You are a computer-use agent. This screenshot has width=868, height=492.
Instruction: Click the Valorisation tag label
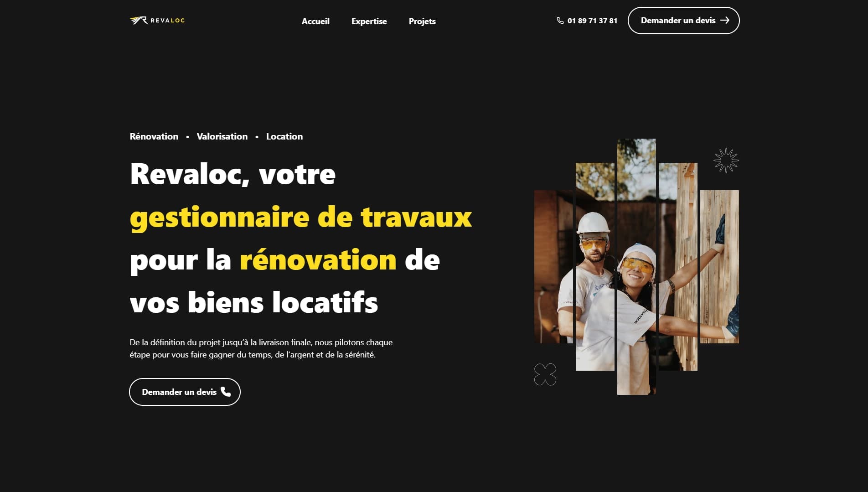[x=222, y=136]
